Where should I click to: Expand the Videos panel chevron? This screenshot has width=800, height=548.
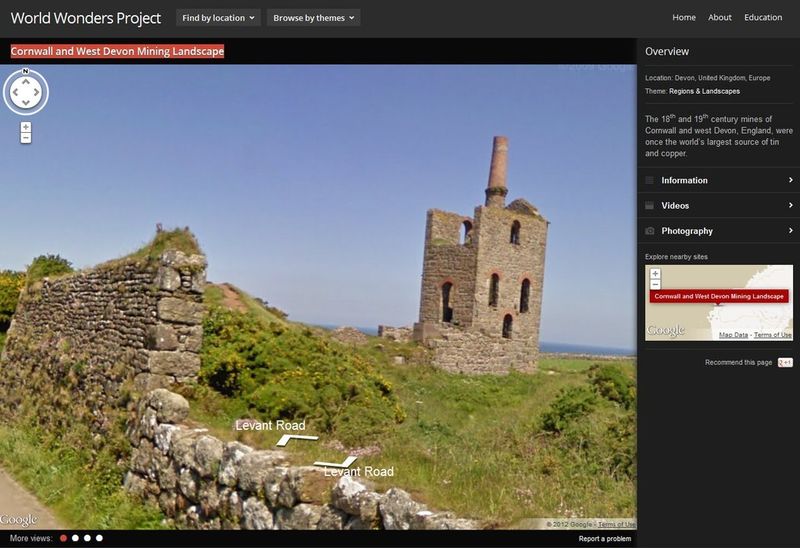coord(790,205)
